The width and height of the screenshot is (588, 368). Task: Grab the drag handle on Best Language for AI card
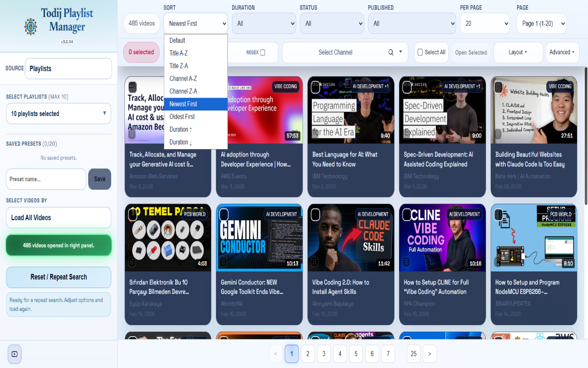[x=315, y=134]
